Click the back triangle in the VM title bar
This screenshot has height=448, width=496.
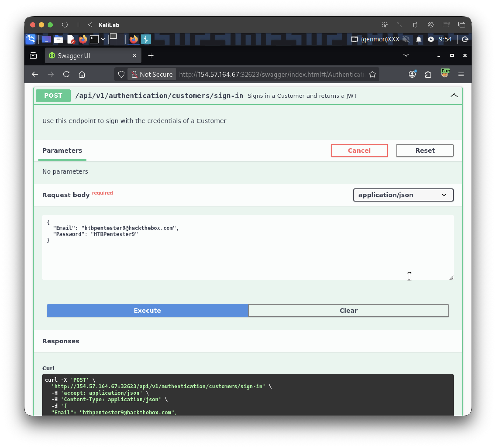coord(90,25)
